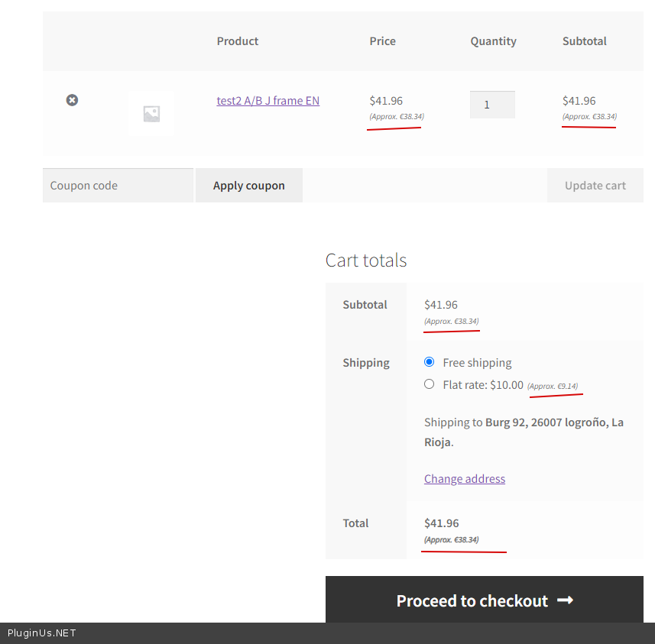Click the Quantity column header

[493, 41]
